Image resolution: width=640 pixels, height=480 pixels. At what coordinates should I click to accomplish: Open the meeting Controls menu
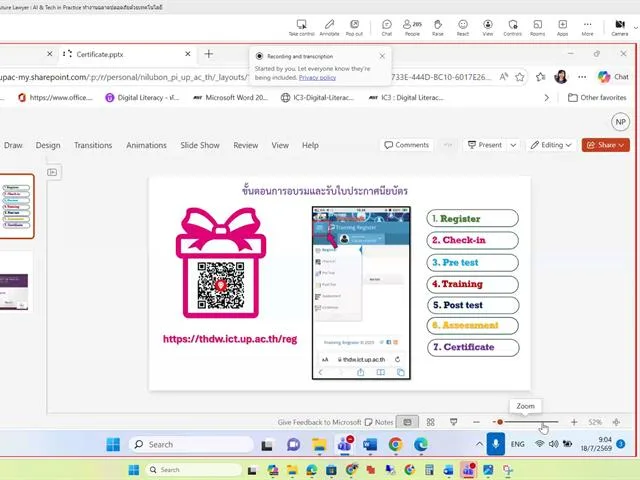pos(513,28)
